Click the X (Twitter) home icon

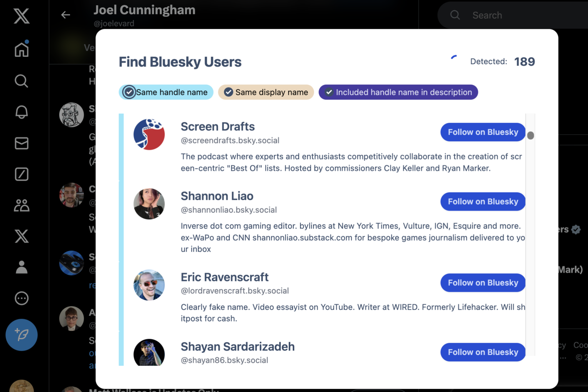[x=22, y=48]
